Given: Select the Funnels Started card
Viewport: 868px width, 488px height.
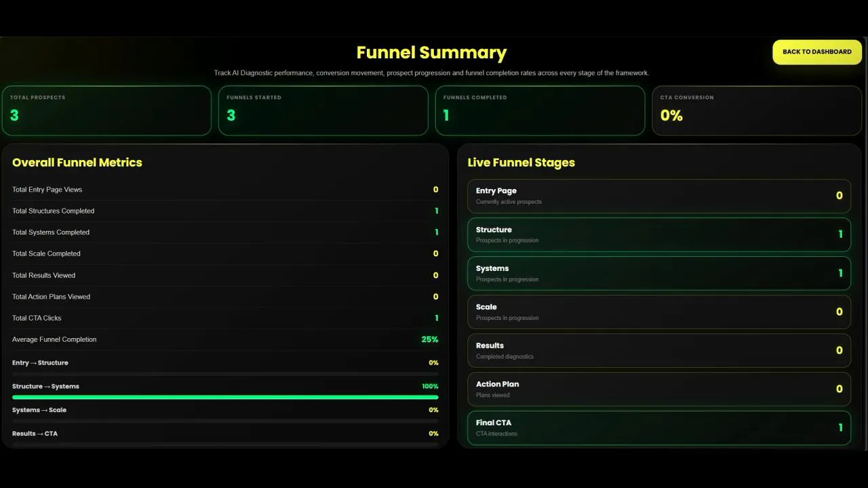Looking at the screenshot, I should click(x=323, y=110).
